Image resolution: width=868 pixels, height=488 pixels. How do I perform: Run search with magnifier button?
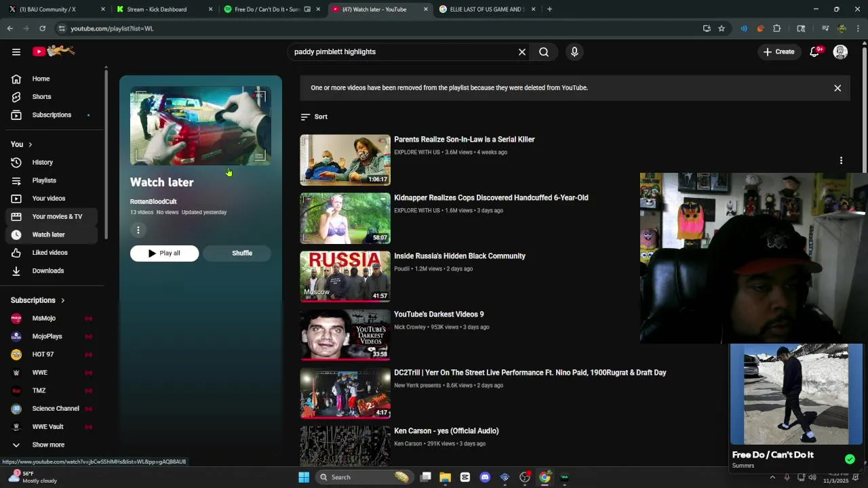click(544, 52)
